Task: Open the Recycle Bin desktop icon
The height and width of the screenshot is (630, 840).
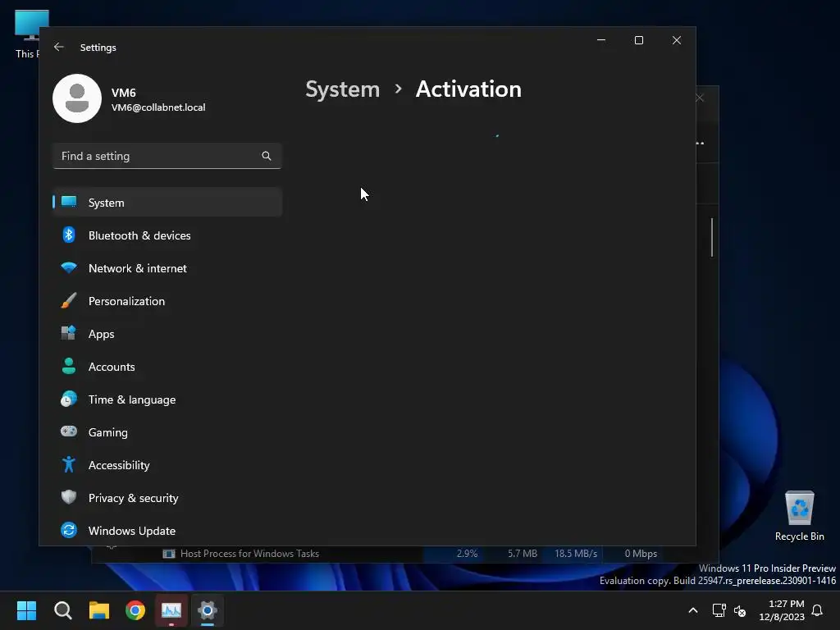Action: 799,516
